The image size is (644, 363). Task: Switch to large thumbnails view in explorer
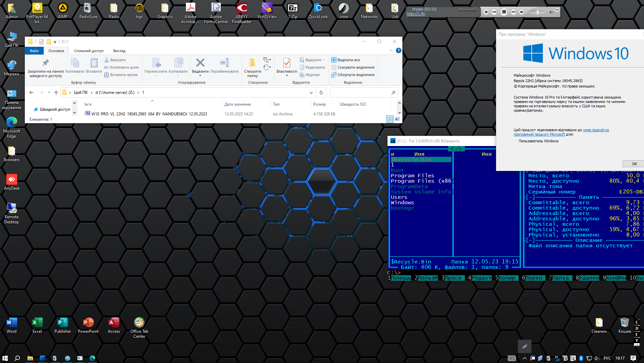coord(397,119)
